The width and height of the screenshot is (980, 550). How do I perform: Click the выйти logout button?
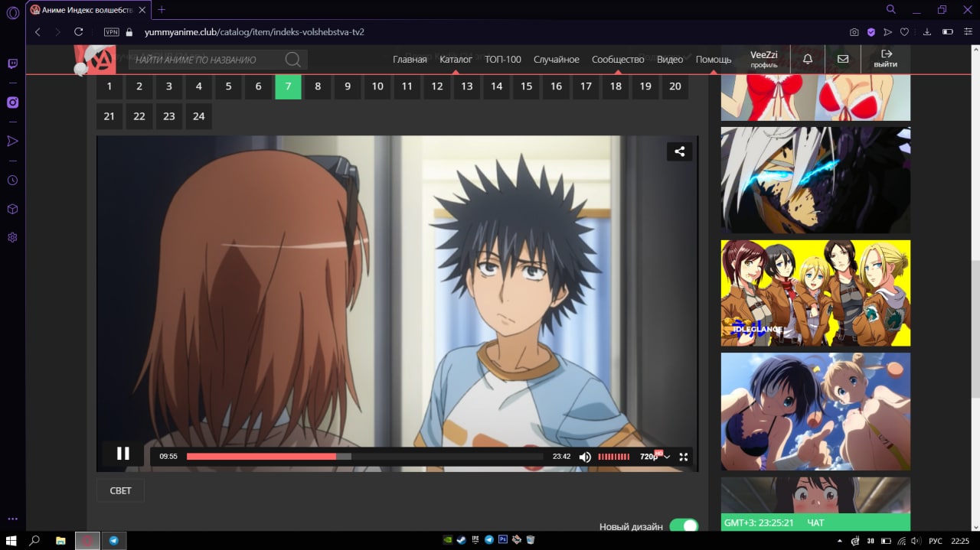885,59
